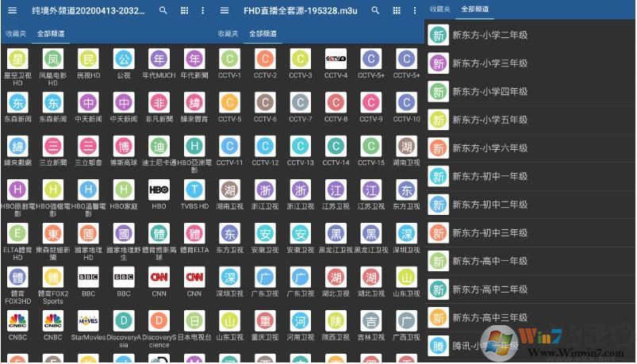Select 新东方-初中三年级 list entry
The image size is (637, 364).
pos(531,233)
